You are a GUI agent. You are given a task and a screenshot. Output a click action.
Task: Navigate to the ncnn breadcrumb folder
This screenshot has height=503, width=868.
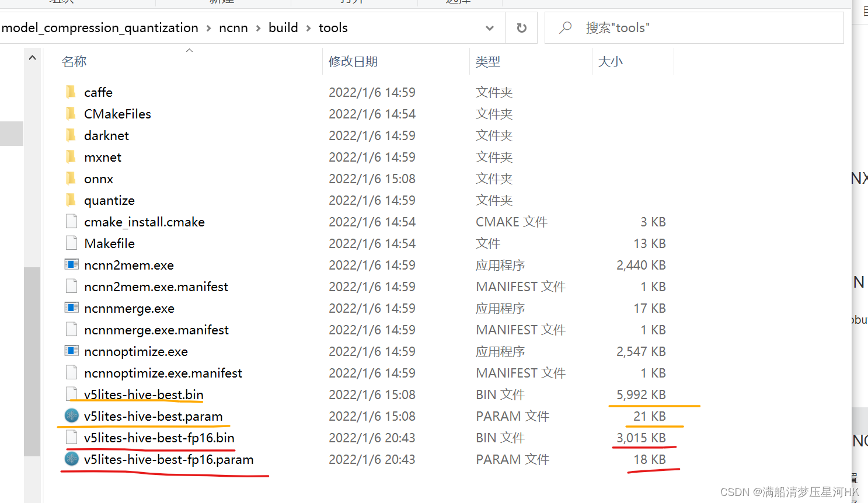[x=233, y=28]
